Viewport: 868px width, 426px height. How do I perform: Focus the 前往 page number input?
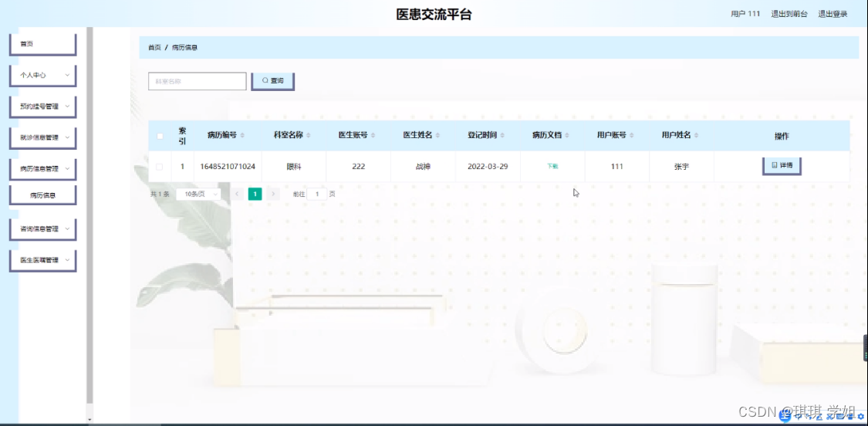[x=317, y=194]
